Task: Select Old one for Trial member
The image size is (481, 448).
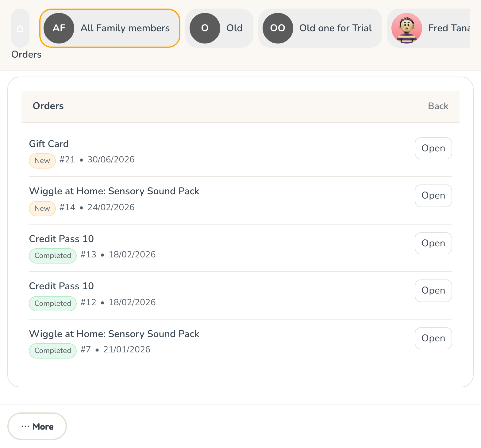Action: pyautogui.click(x=320, y=28)
